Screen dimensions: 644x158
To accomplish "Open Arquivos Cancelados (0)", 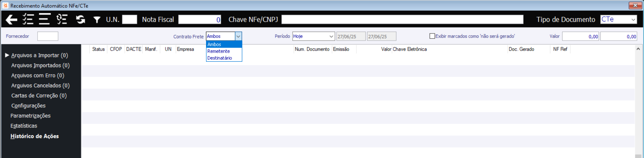I will click(40, 86).
